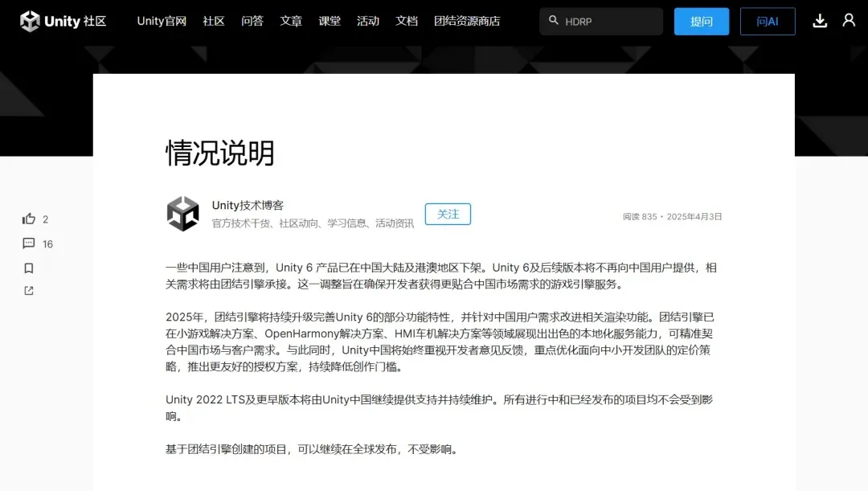Click the author description 官方技术干货 text
868x491 pixels.
313,223
